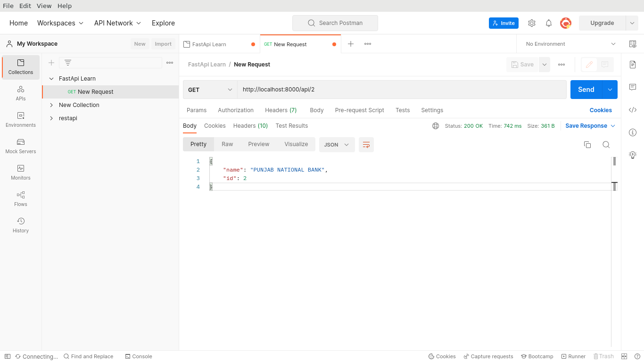Image resolution: width=644 pixels, height=362 pixels.
Task: Open the JSON response format dropdown
Action: coord(337,145)
